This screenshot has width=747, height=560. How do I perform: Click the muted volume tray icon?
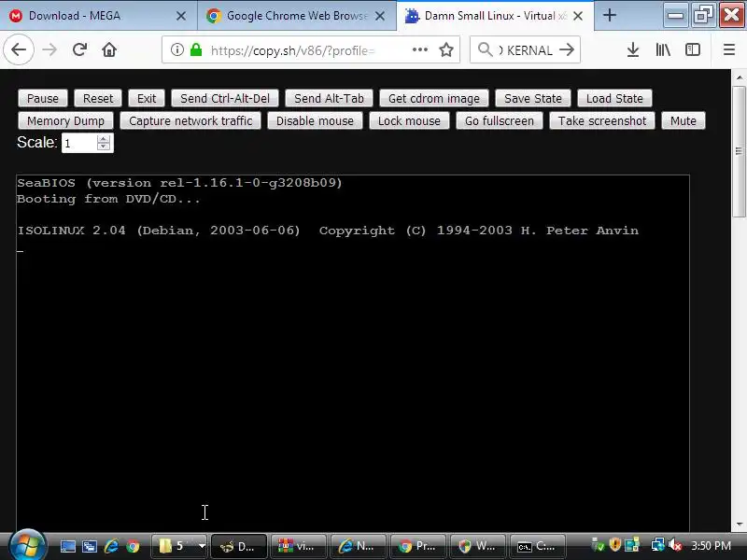coord(674,545)
